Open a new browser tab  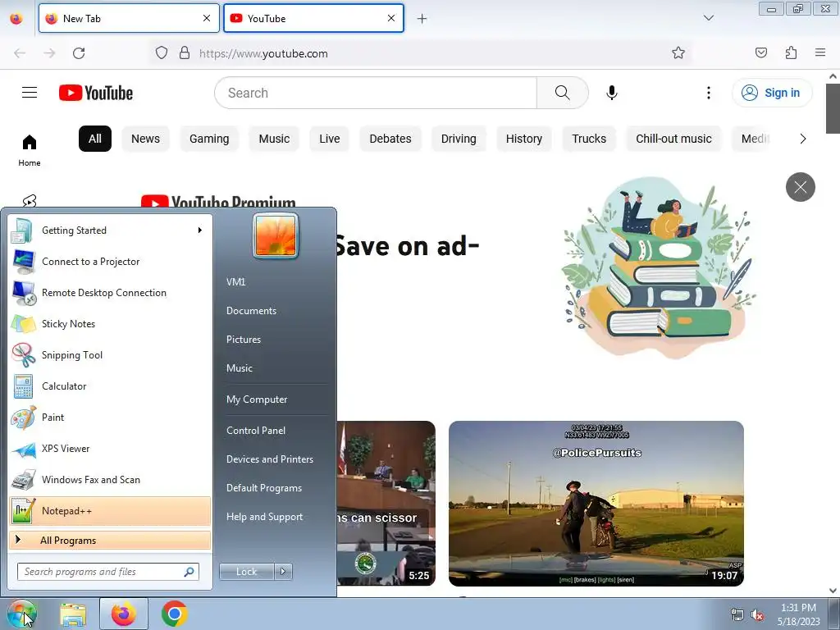422,19
